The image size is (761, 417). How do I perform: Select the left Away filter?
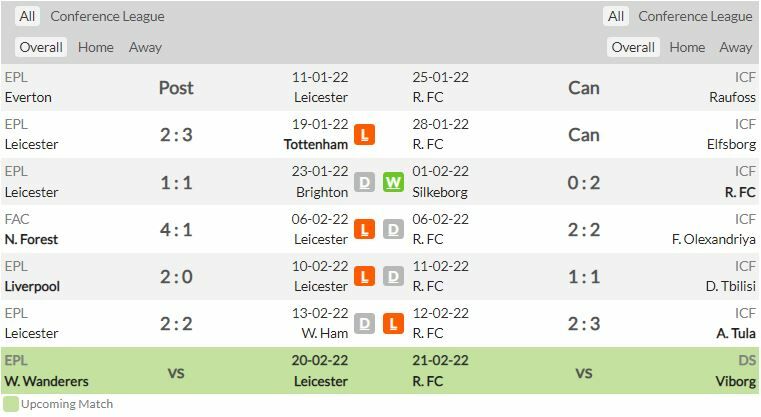pyautogui.click(x=145, y=48)
